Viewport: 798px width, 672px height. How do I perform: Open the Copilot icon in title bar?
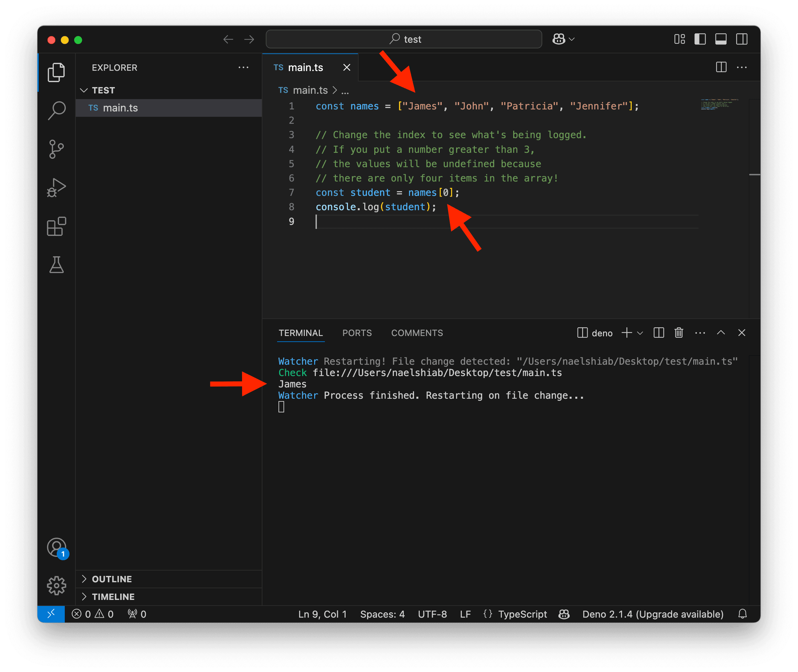click(x=559, y=39)
